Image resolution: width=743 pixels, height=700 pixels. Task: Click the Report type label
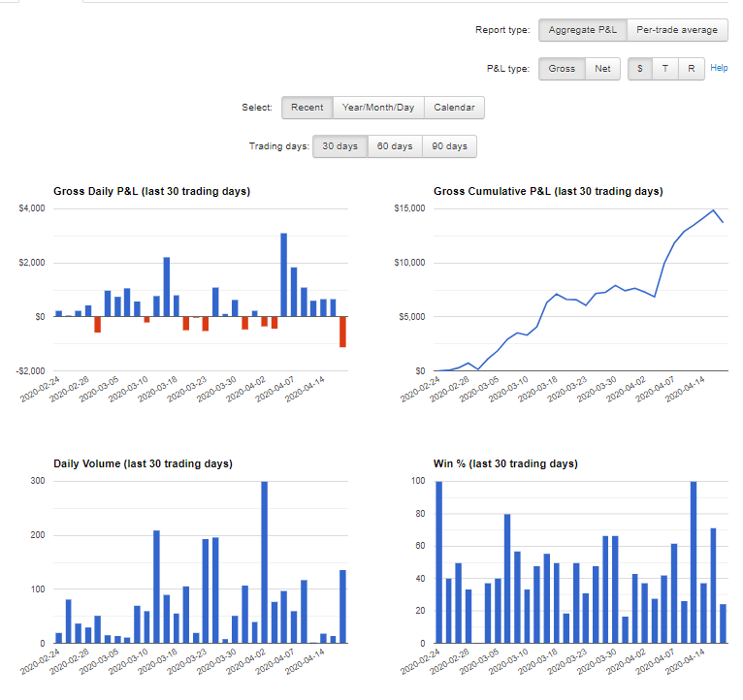pyautogui.click(x=502, y=30)
